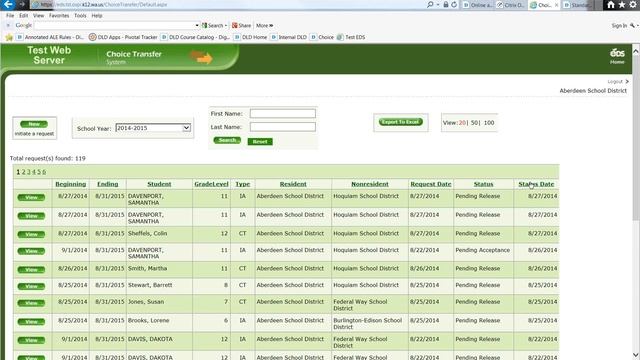
Task: Sort by the GradeLevel column header
Action: pyautogui.click(x=211, y=184)
